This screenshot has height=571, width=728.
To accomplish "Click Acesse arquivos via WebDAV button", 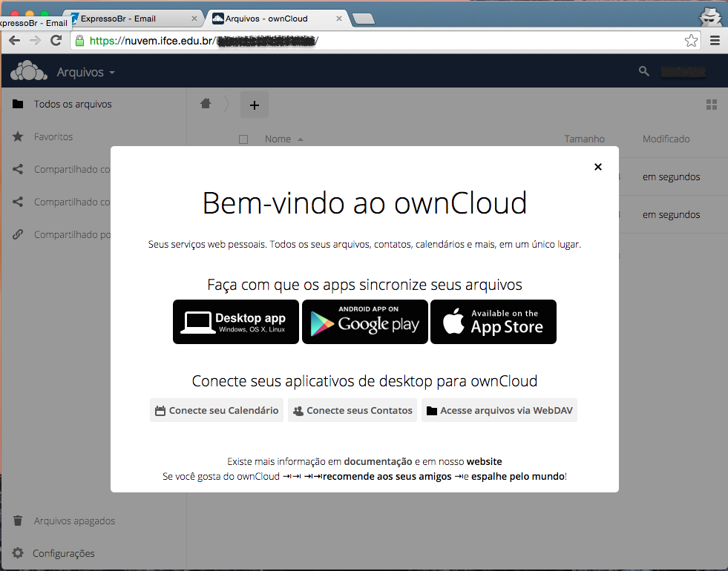I will 499,410.
